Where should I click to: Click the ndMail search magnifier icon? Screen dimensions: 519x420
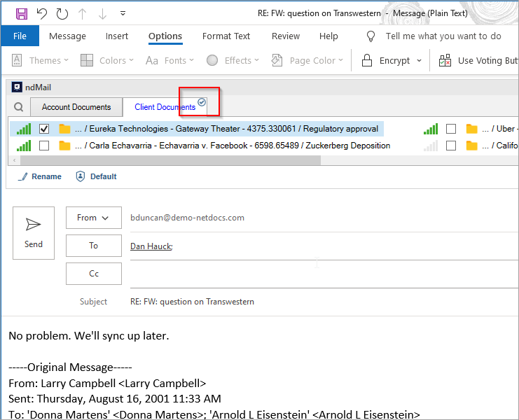pos(19,107)
